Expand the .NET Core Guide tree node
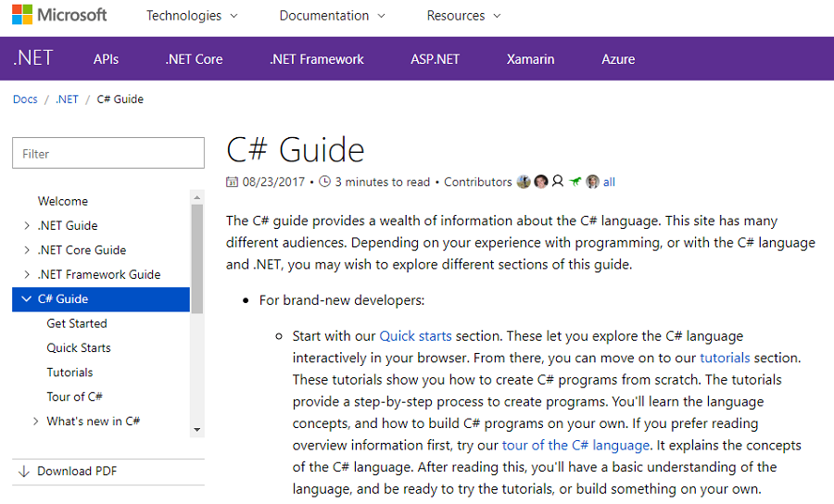Image resolution: width=834 pixels, height=504 pixels. point(27,250)
